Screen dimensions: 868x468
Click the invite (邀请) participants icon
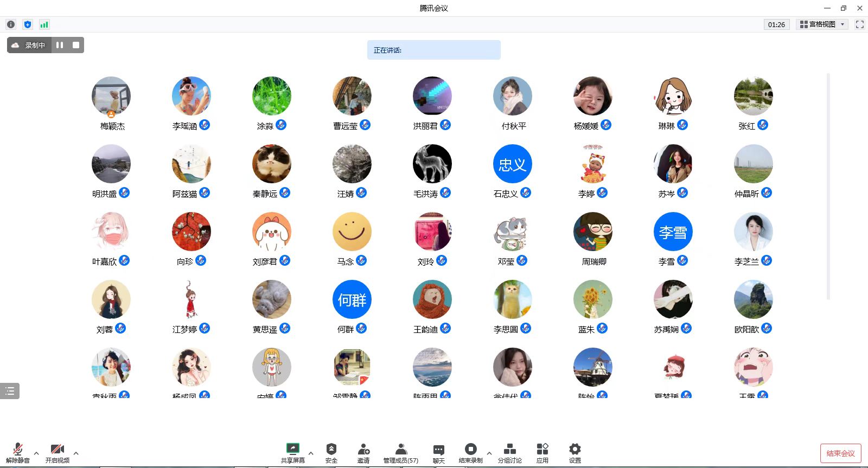click(x=363, y=452)
